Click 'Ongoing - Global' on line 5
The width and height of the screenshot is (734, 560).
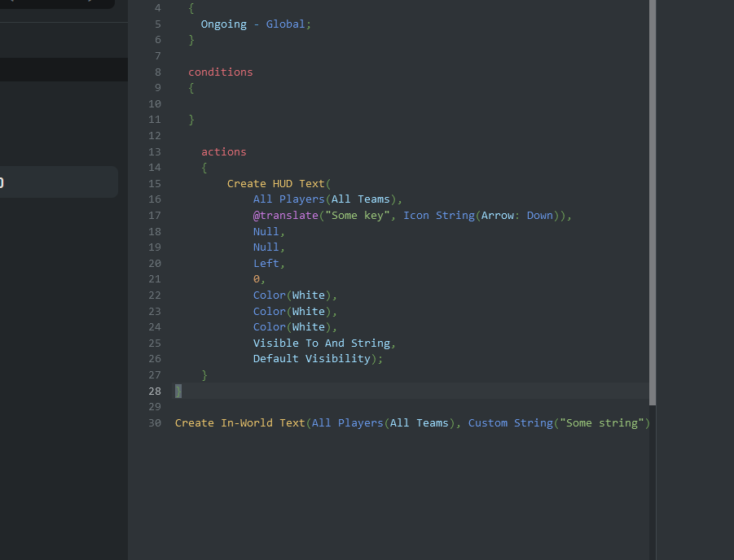tap(253, 24)
